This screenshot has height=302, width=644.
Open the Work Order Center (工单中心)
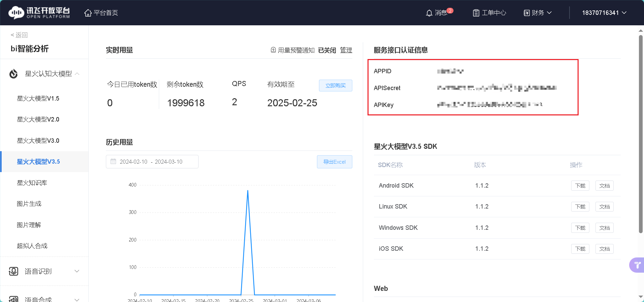tap(490, 13)
